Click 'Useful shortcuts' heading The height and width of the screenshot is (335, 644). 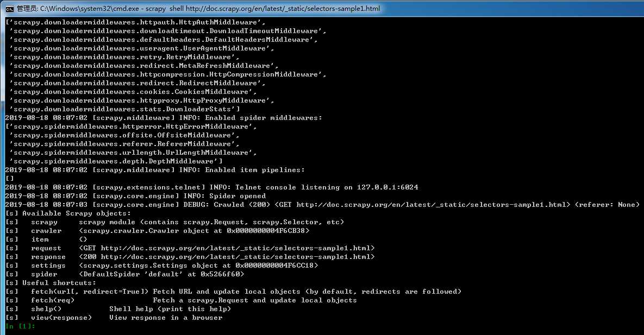(x=51, y=283)
